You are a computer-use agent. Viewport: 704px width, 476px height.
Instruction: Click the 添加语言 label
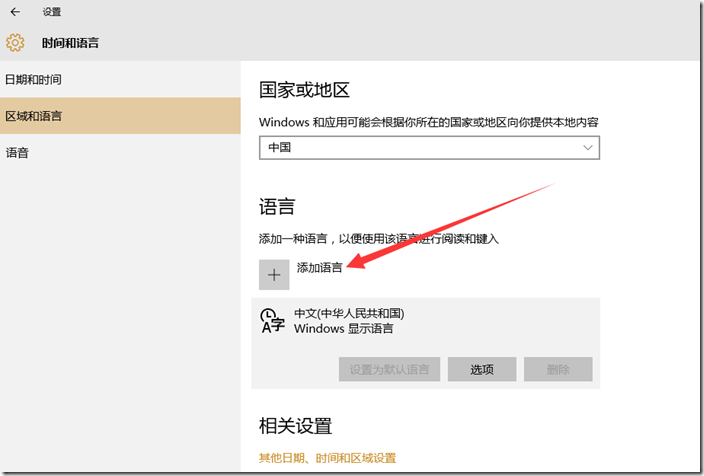[x=319, y=268]
